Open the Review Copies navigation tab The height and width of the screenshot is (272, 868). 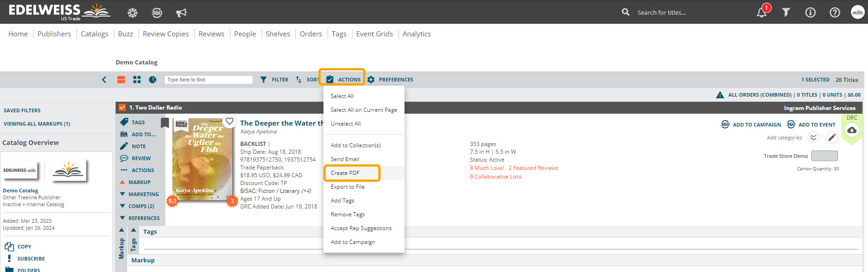click(x=165, y=34)
